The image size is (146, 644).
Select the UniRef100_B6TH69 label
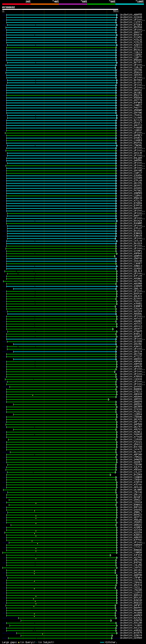pos(131,80)
